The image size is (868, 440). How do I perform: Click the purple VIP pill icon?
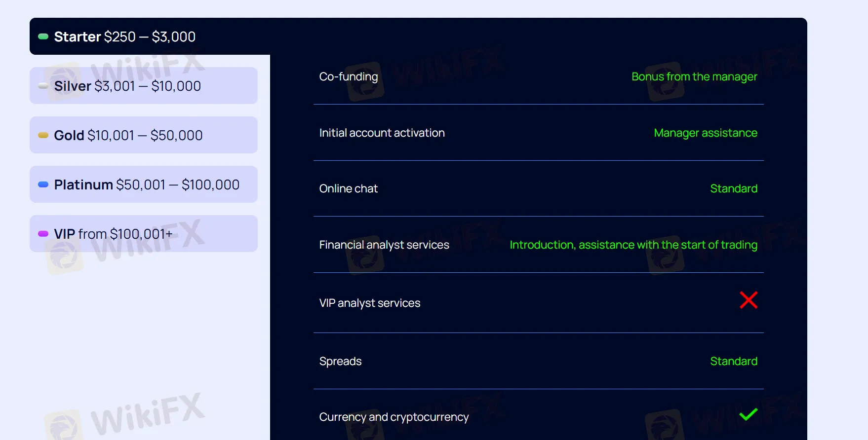click(43, 234)
